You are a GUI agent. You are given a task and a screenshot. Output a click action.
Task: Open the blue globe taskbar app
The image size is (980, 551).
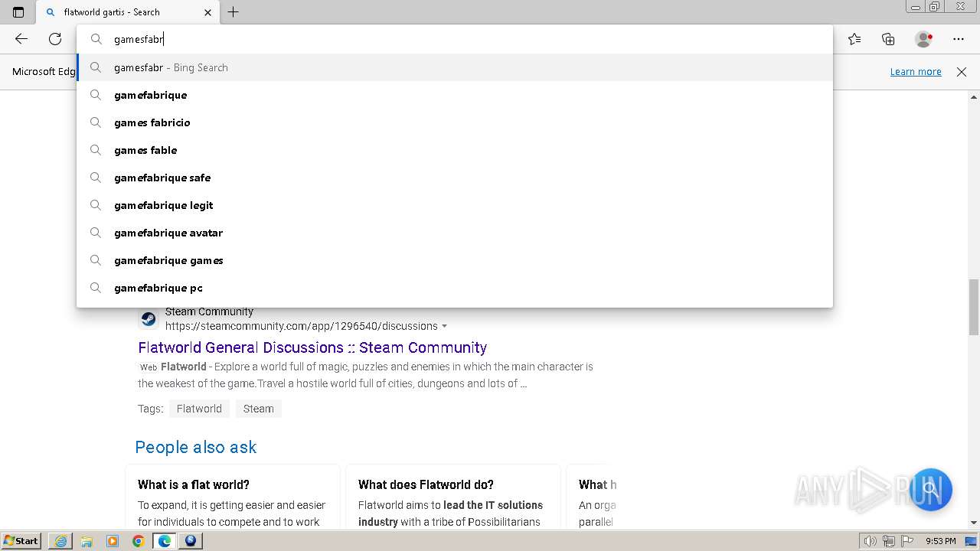190,541
